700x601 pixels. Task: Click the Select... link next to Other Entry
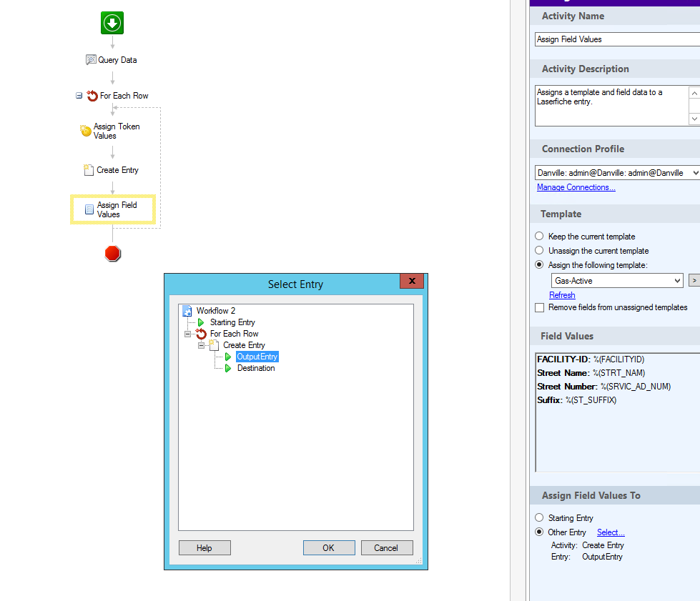pyautogui.click(x=611, y=532)
